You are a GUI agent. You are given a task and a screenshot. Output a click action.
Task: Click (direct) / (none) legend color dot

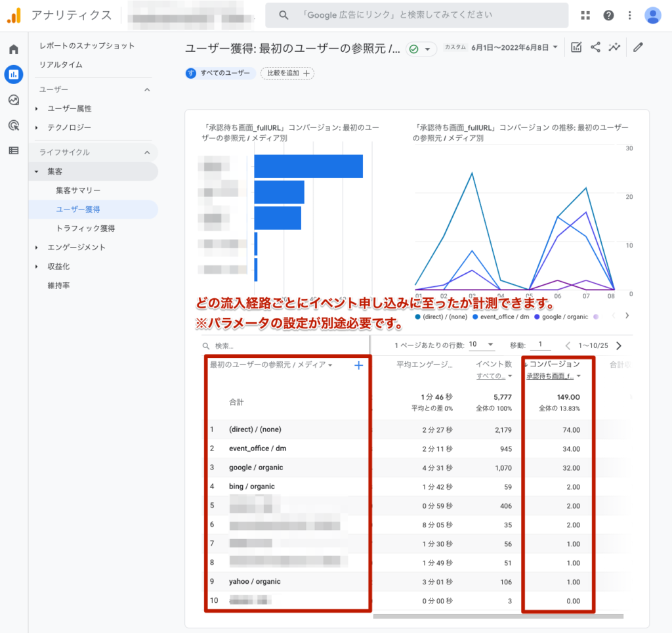click(x=417, y=317)
